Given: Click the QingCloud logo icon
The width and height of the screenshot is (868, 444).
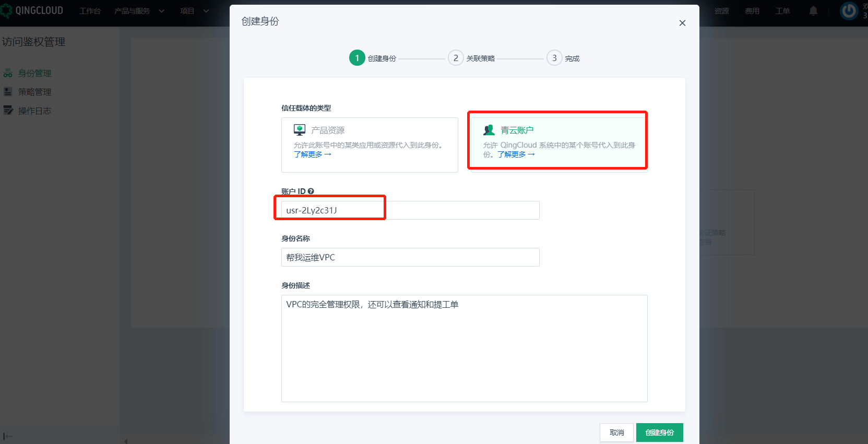Looking at the screenshot, I should point(6,10).
